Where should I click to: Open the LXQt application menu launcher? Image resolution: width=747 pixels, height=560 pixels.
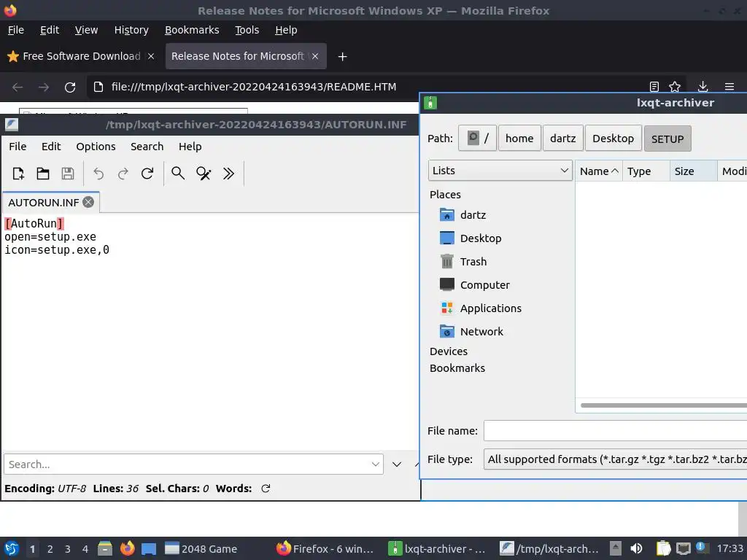pos(11,548)
